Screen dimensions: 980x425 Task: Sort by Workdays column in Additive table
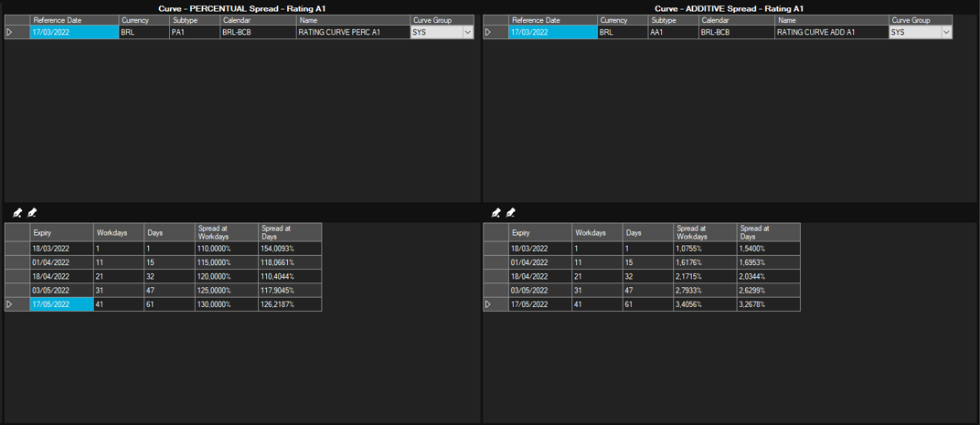point(596,233)
